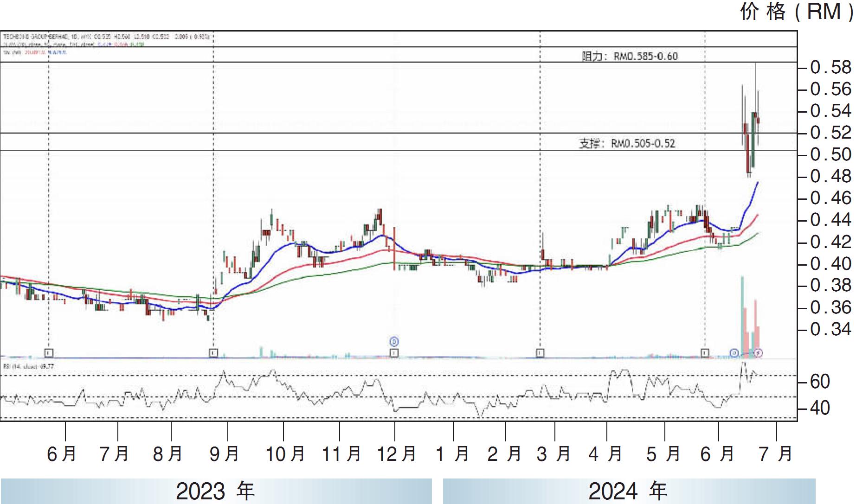Viewport: 856px width, 504px height.
Task: Select the Techbond Group Berhad title legend
Action: 106,36
